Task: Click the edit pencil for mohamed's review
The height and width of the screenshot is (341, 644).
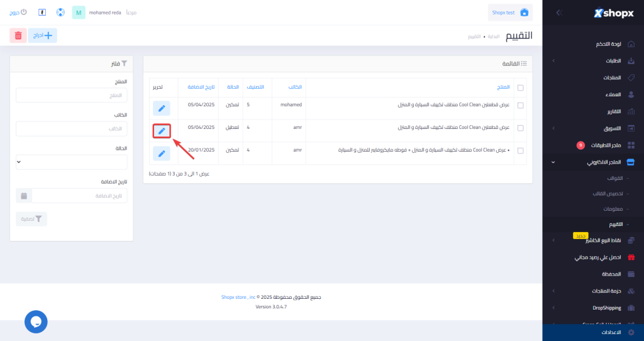Action: [162, 108]
